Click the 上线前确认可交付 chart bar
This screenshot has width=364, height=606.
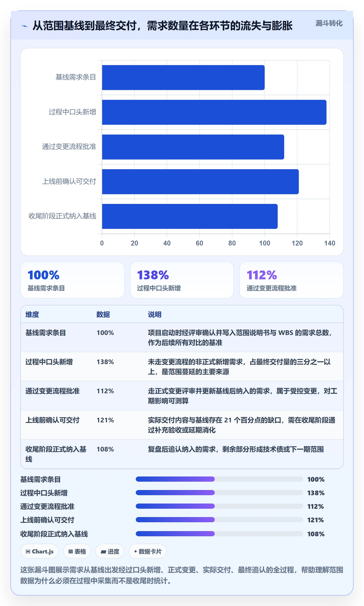200,182
